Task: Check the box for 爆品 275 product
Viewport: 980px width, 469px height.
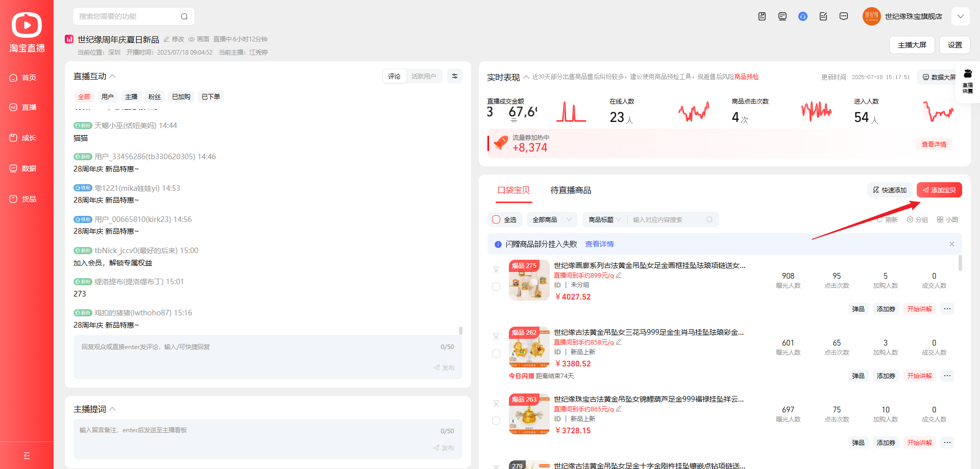Action: (x=496, y=287)
